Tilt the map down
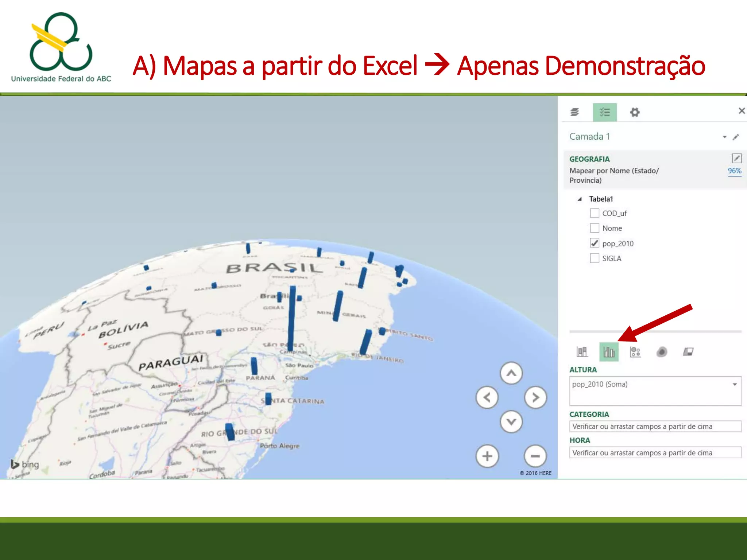 pos(511,422)
